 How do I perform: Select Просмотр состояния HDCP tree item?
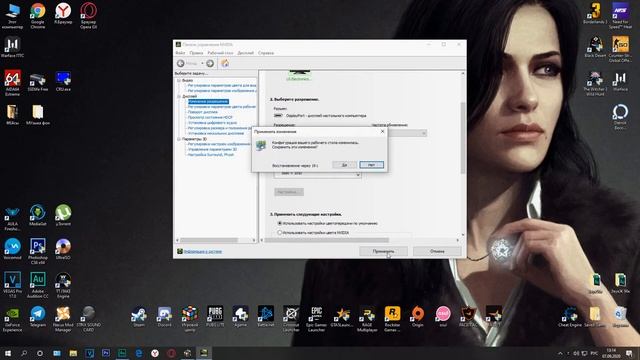coord(210,117)
